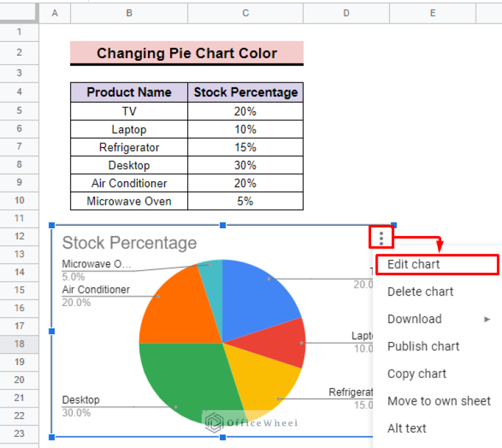The image size is (502, 448).
Task: Open the chart's three-dot options menu
Action: pyautogui.click(x=381, y=239)
